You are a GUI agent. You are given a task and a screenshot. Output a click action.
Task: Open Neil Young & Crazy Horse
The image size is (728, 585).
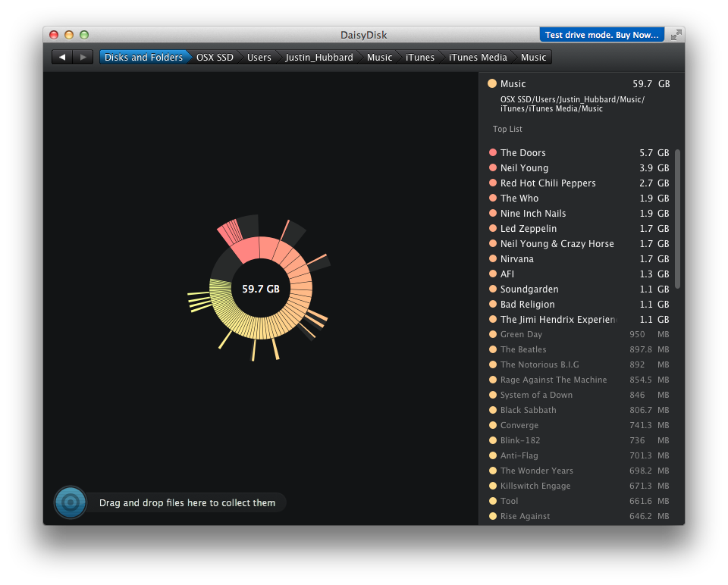[579, 243]
